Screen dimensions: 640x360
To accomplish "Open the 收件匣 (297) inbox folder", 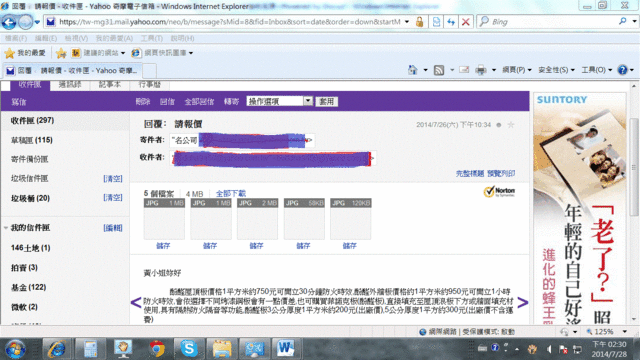I will pyautogui.click(x=32, y=120).
